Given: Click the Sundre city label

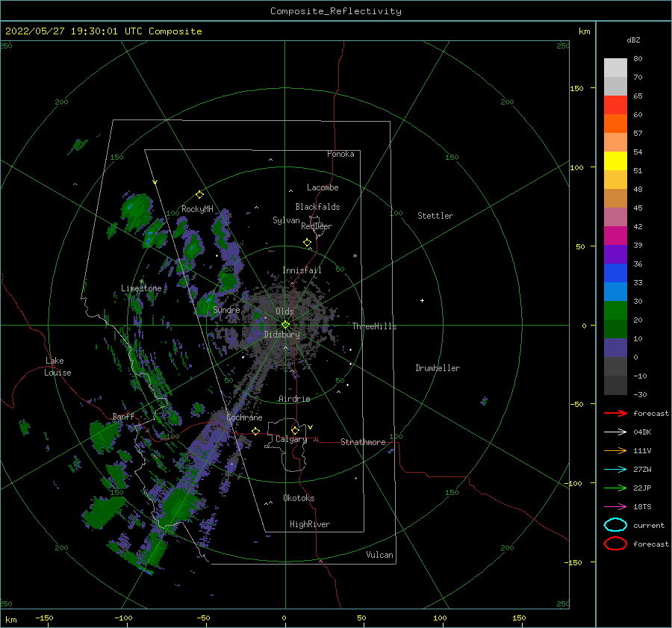Looking at the screenshot, I should coord(226,310).
